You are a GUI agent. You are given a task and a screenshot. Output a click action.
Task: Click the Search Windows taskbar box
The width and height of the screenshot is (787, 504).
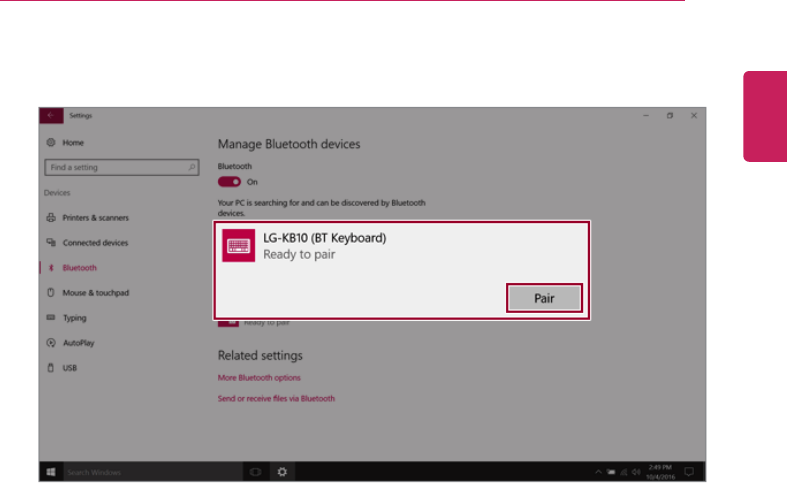[x=153, y=472]
